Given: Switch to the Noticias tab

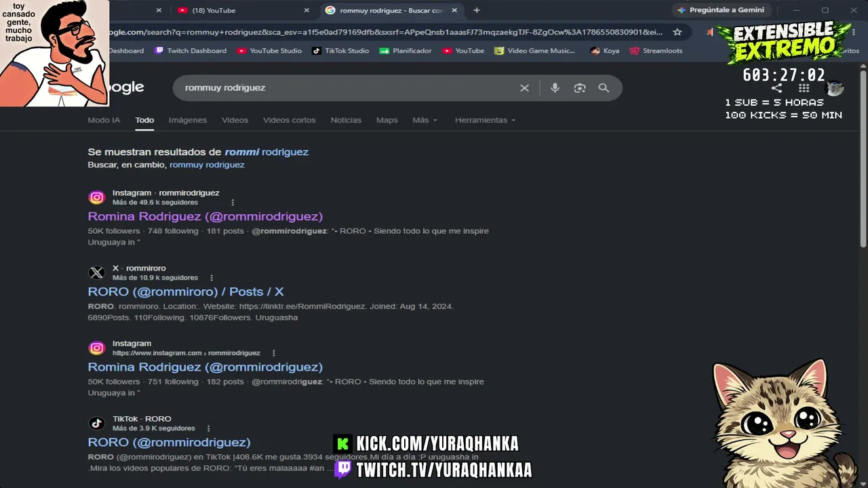Looking at the screenshot, I should click(x=346, y=120).
